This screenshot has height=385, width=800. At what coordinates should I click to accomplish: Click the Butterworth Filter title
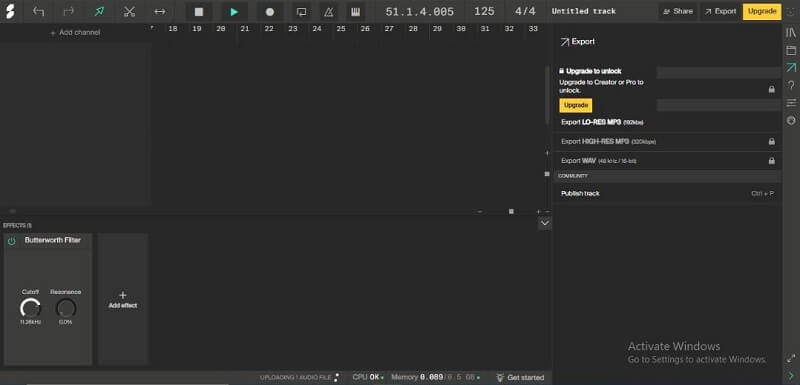click(x=53, y=240)
